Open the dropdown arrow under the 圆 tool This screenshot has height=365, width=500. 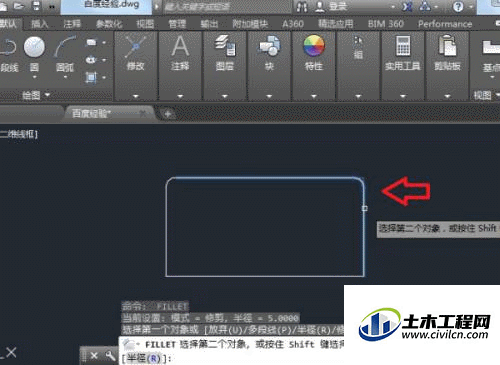coord(34,77)
